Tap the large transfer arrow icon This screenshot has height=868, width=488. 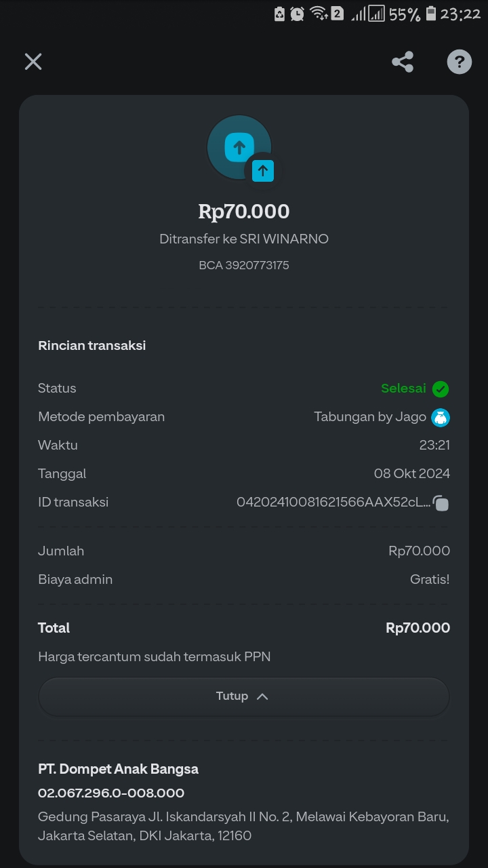[x=239, y=146]
